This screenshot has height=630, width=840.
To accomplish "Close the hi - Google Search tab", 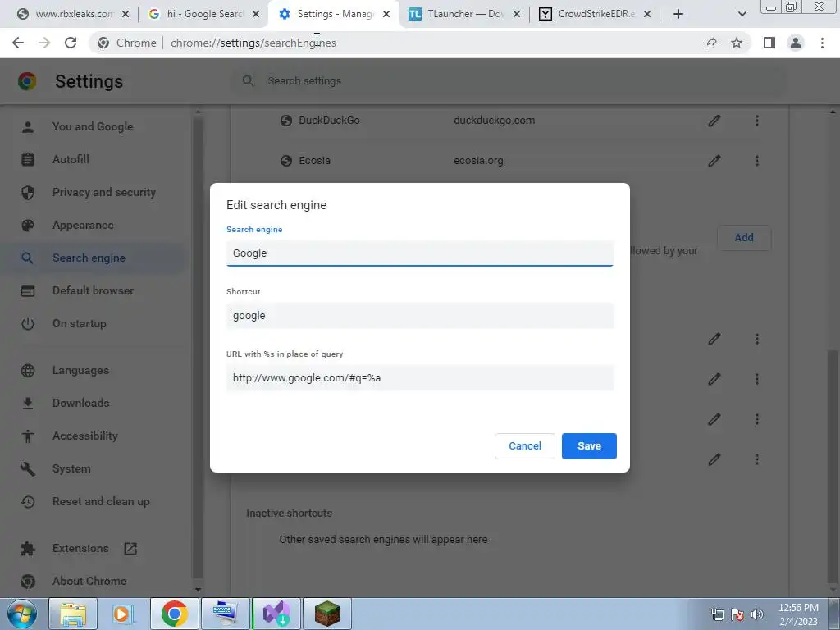I will coord(256,14).
